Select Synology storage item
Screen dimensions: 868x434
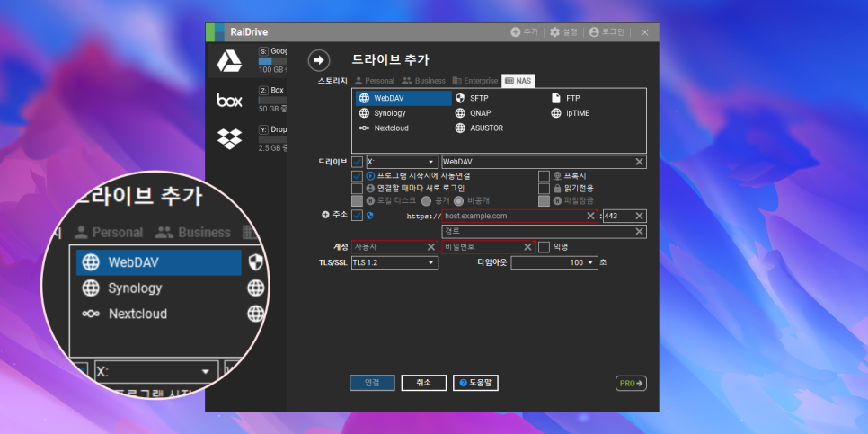383,113
